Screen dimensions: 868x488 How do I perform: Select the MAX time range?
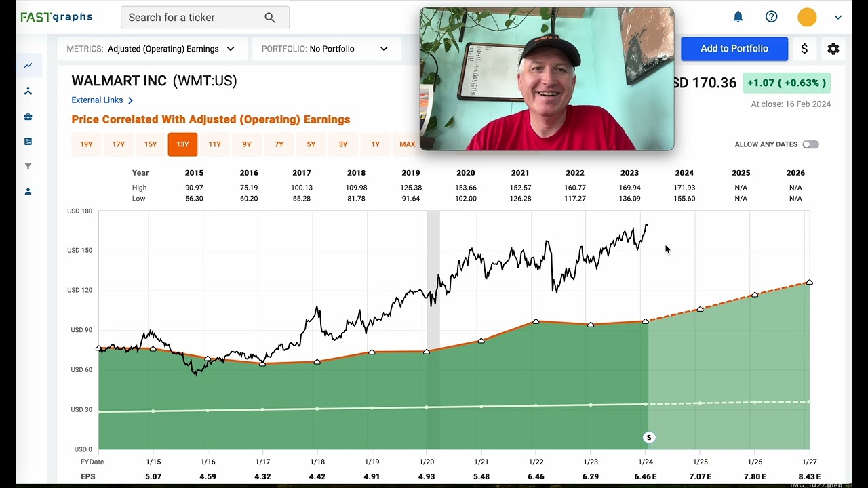pyautogui.click(x=407, y=144)
